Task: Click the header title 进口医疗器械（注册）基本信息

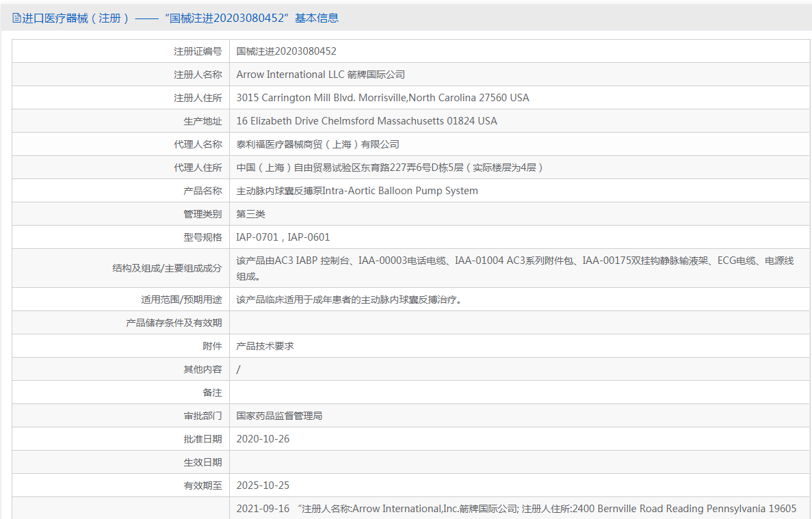Action: [180, 18]
